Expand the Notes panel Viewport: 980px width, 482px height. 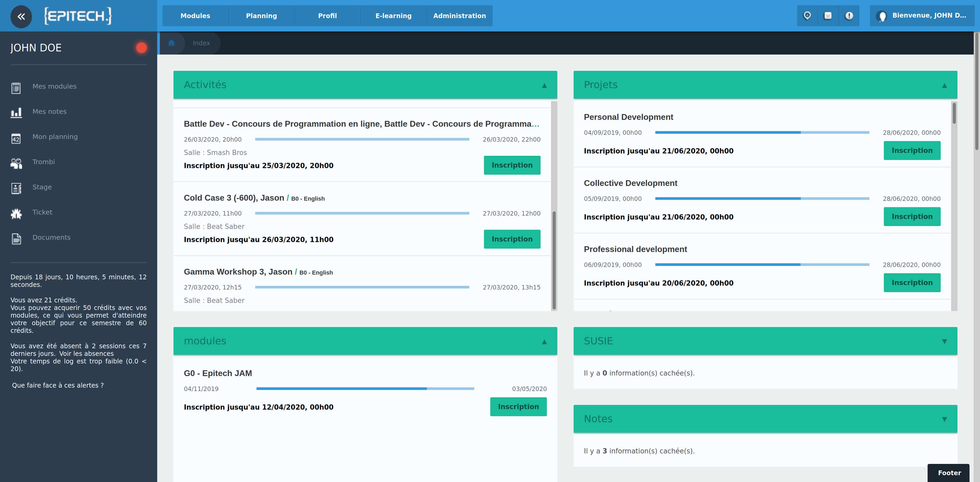click(945, 419)
